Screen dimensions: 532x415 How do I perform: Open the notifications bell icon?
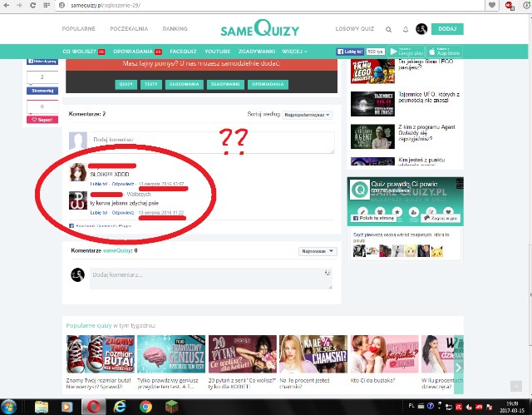coord(405,29)
